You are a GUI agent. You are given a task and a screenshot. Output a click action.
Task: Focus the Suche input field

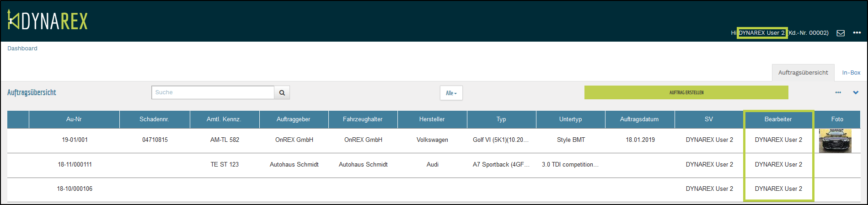(x=213, y=92)
